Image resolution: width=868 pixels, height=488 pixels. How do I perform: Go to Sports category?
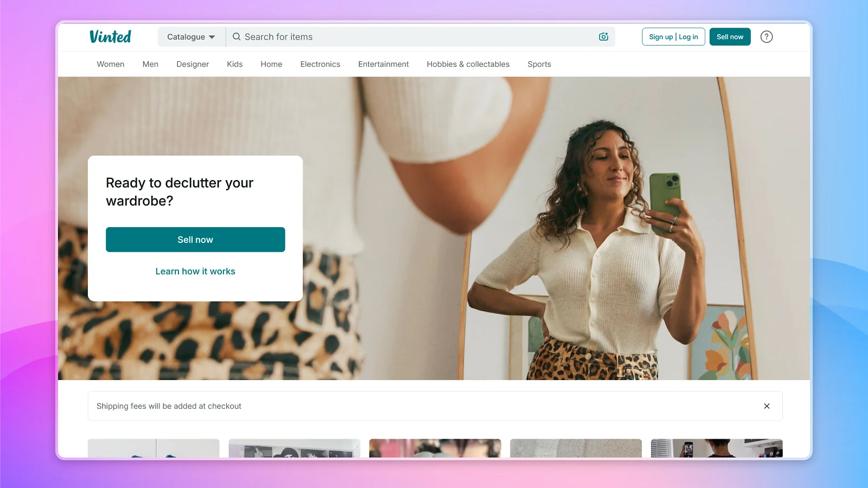[539, 64]
